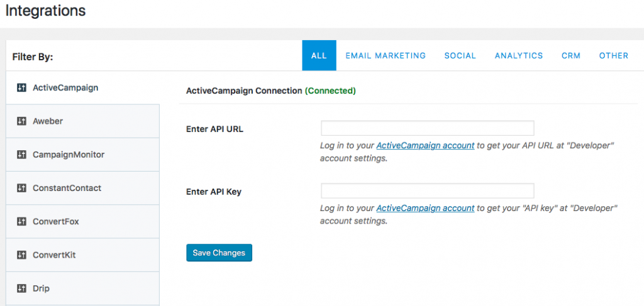Viewport: 644px width, 306px height.
Task: Select the ALL filter tab
Action: (x=319, y=55)
